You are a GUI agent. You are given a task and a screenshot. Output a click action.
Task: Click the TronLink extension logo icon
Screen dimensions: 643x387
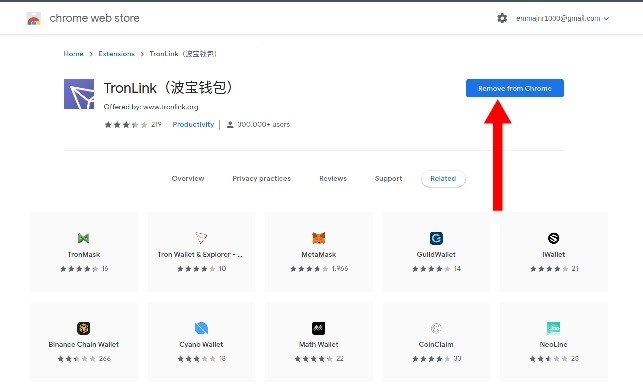79,94
